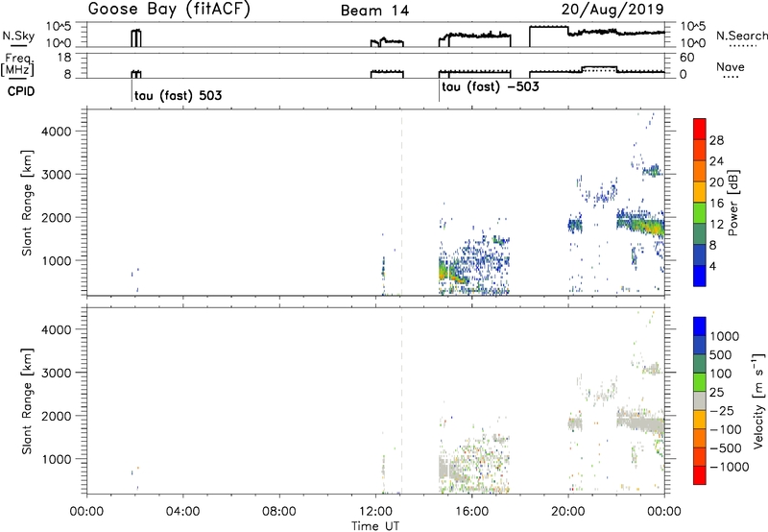This screenshot has width=768, height=532.
Task: Click the red -1000 segment of the velocity bar
Action: 700,475
